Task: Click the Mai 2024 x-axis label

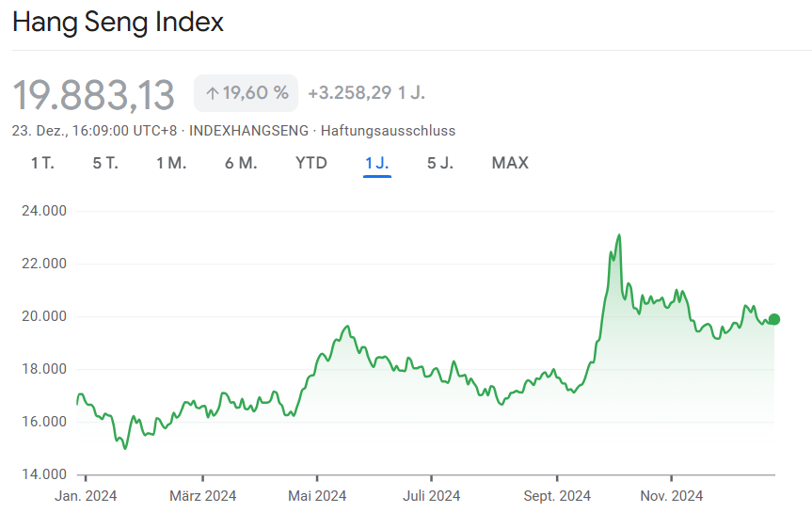Action: [317, 496]
